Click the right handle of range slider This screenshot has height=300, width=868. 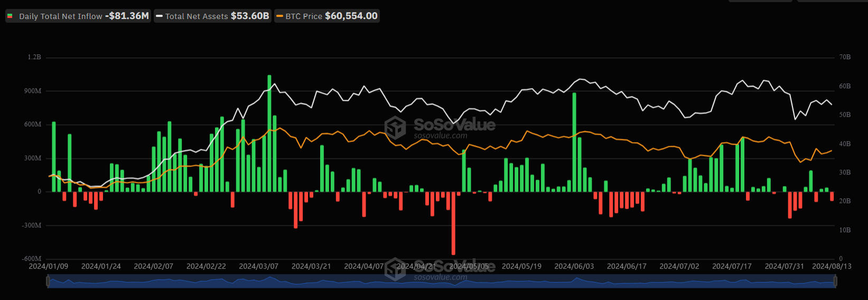tap(835, 282)
